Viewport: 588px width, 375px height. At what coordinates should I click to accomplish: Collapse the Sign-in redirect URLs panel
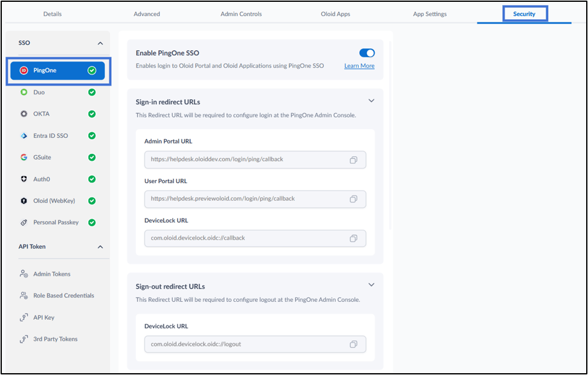pyautogui.click(x=371, y=101)
